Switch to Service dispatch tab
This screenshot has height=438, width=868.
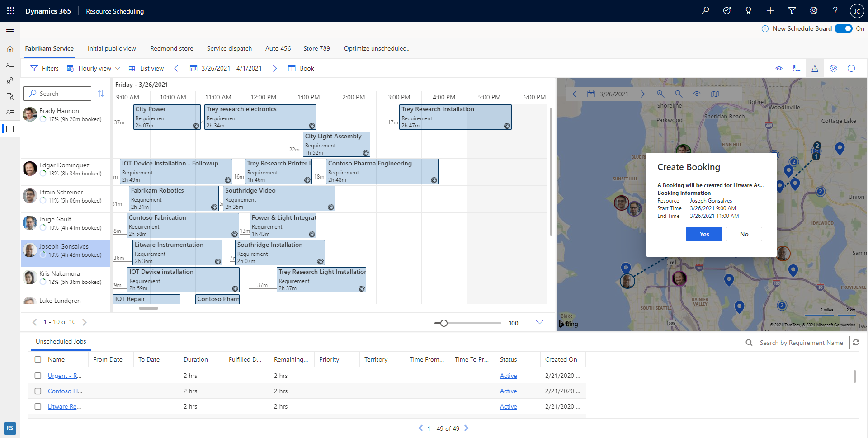click(229, 48)
